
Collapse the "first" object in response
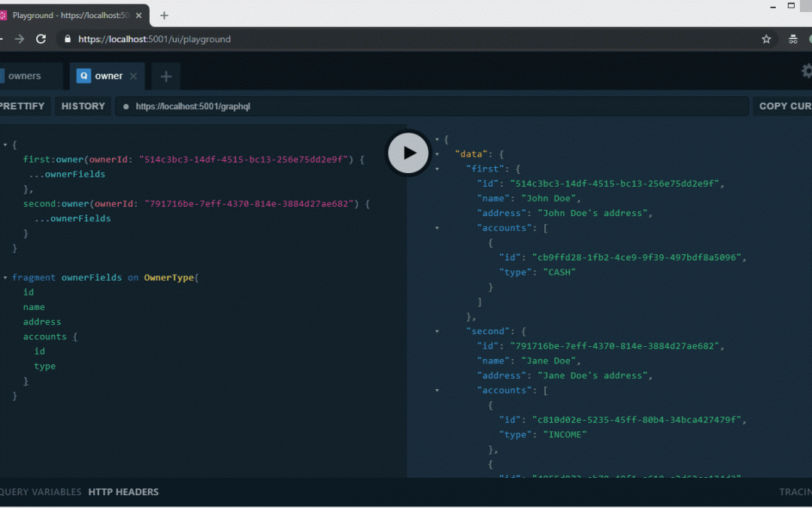[438, 169]
